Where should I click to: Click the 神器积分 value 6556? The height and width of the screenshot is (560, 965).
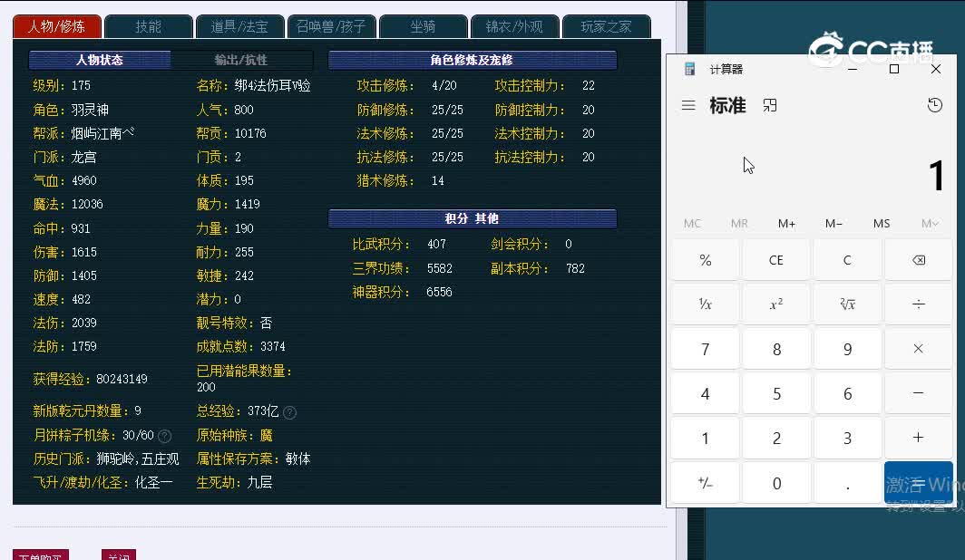point(439,292)
